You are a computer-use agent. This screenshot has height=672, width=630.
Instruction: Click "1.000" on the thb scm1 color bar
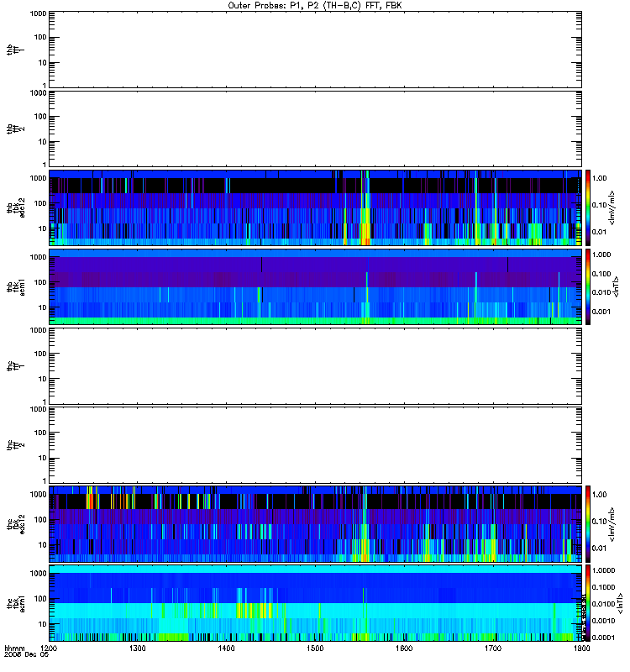click(601, 255)
